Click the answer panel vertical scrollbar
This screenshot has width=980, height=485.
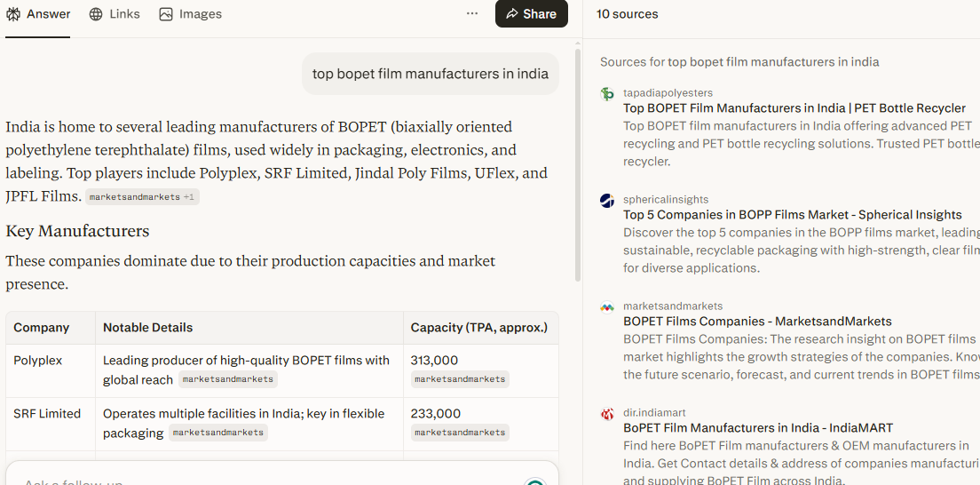click(x=578, y=164)
